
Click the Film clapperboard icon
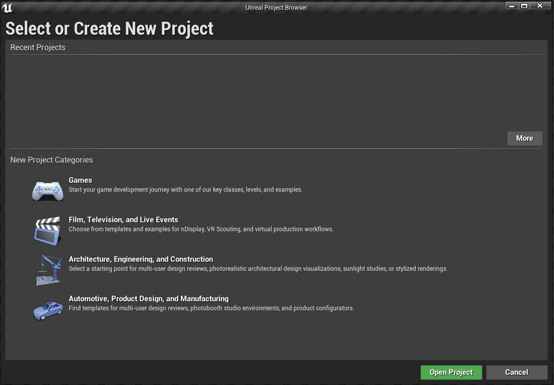click(48, 230)
